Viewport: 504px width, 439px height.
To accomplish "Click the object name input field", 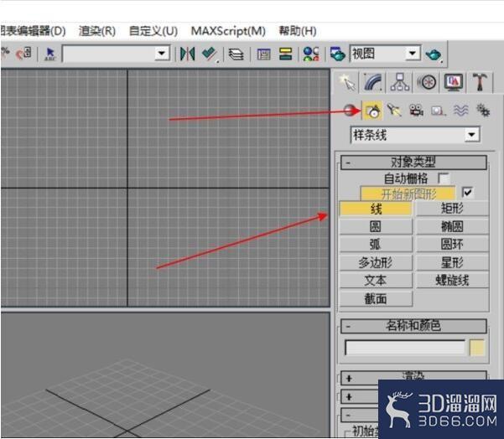I will pos(405,348).
